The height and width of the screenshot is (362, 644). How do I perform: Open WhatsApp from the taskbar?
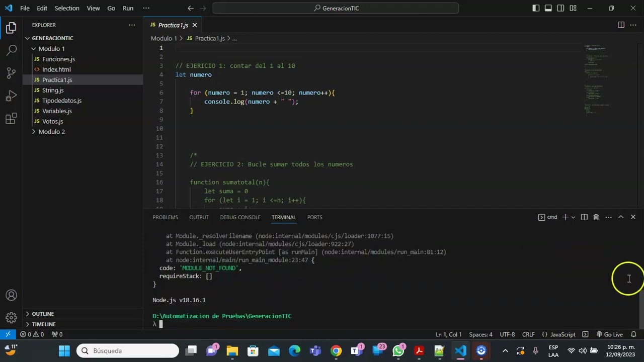398,350
